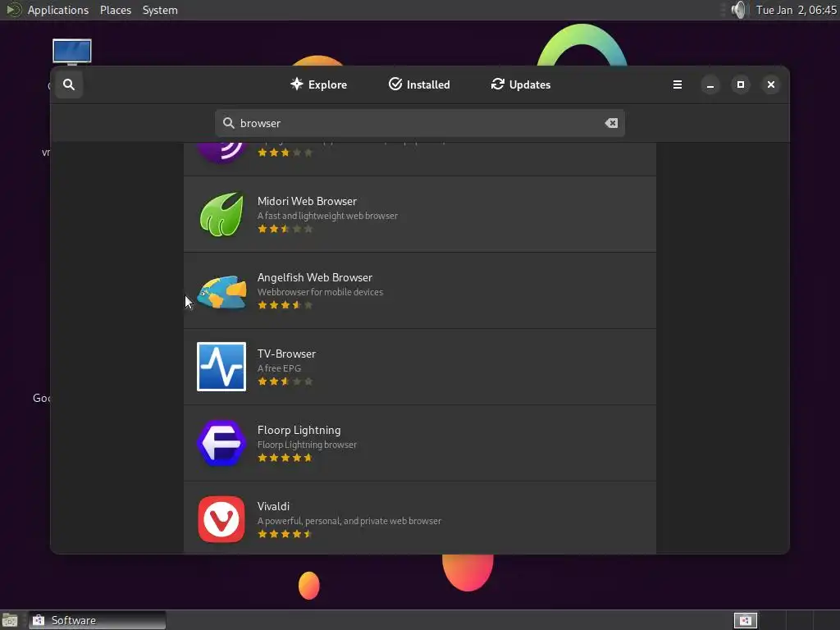This screenshot has width=840, height=630.
Task: Select 'A free EPG' description
Action: 279,368
